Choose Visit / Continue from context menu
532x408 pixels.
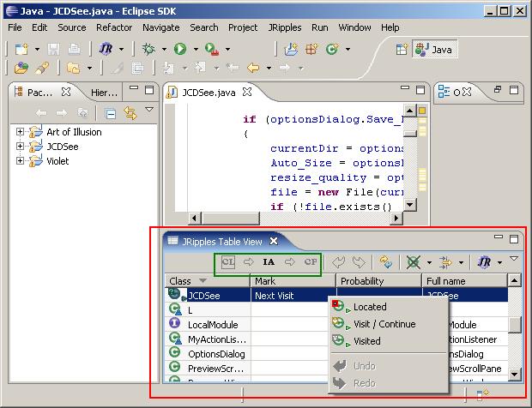pyautogui.click(x=389, y=324)
